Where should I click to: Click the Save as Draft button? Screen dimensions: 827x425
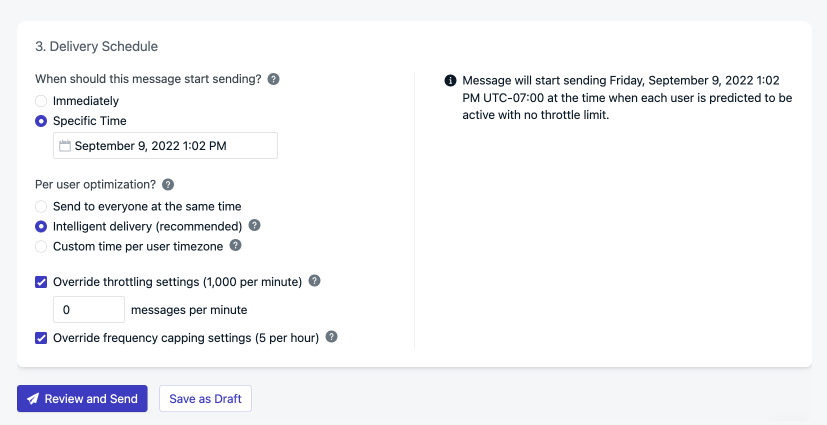click(x=205, y=398)
